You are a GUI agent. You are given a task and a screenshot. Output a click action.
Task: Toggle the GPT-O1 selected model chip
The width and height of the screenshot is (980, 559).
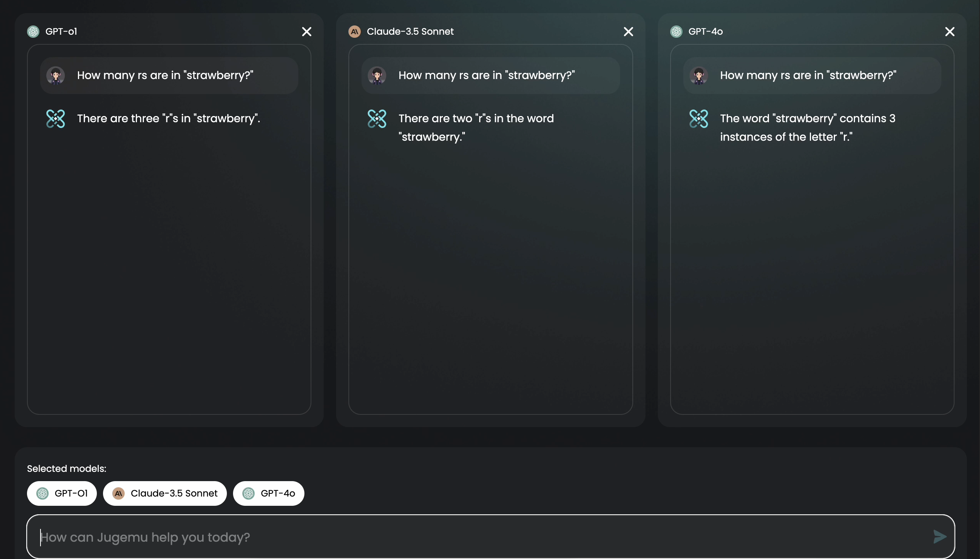[62, 493]
